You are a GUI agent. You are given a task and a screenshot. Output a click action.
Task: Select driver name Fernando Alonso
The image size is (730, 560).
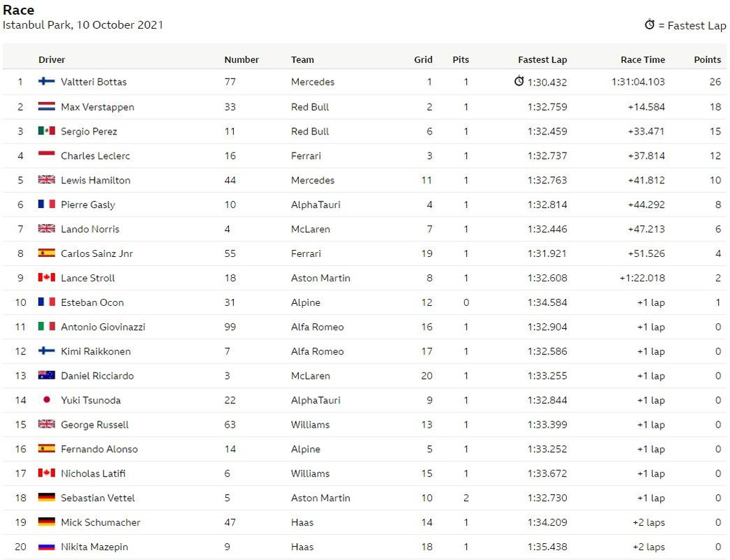99,449
